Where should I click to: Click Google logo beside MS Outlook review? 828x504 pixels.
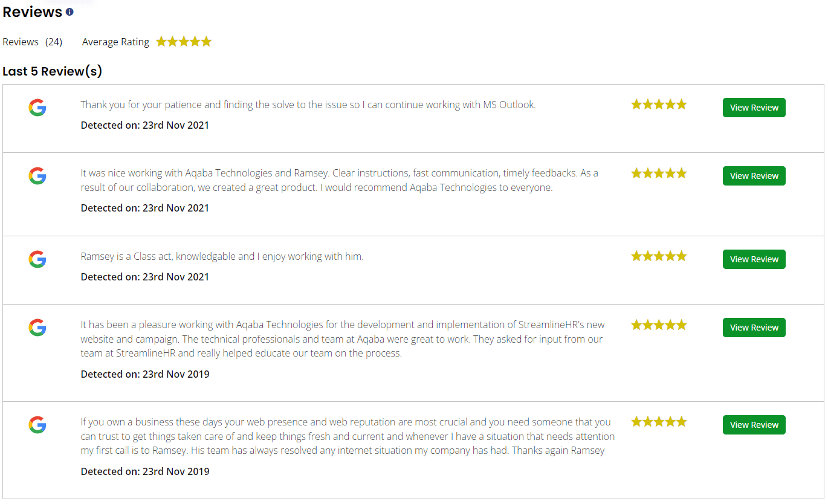pyautogui.click(x=37, y=108)
